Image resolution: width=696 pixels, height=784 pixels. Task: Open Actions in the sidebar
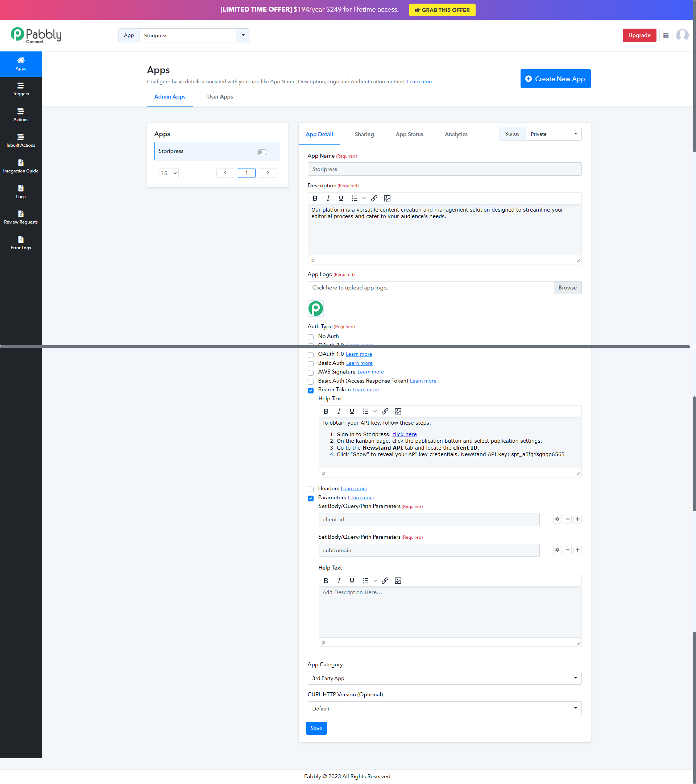(21, 115)
